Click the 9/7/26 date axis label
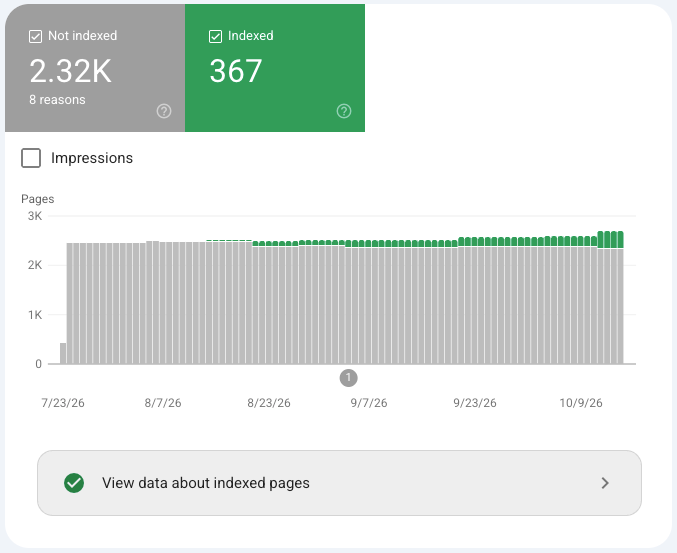Screen dimensions: 677x553 click(369, 403)
